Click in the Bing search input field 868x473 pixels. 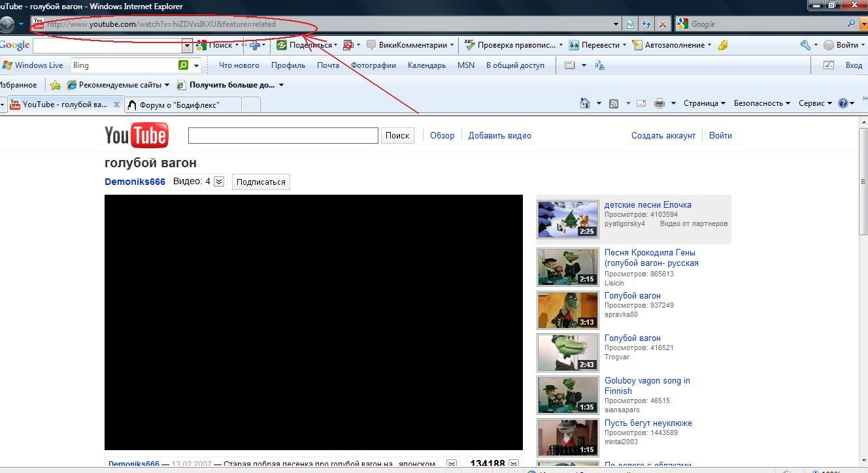[124, 65]
